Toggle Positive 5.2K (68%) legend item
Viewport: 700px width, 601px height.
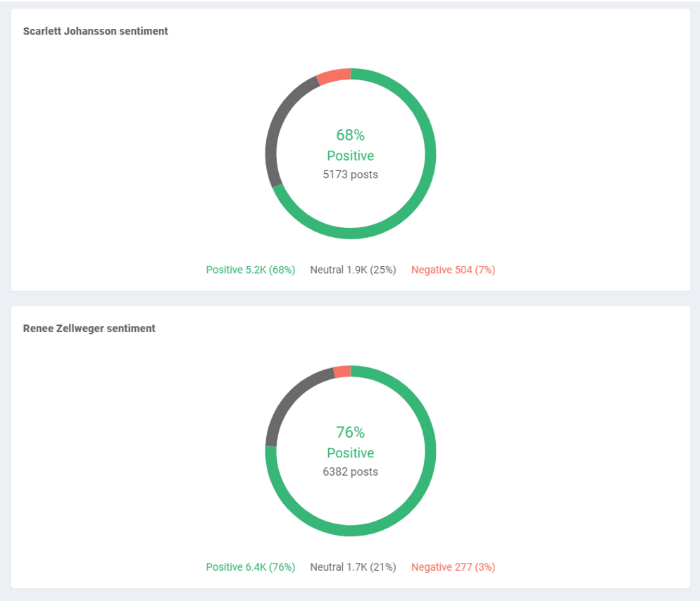click(x=250, y=270)
